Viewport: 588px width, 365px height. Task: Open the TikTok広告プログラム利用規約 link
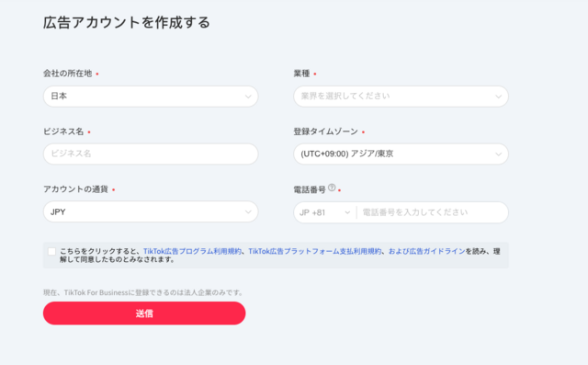pyautogui.click(x=192, y=251)
